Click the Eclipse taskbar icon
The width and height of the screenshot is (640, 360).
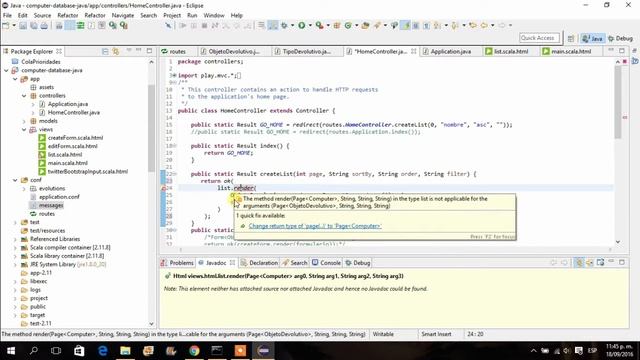pyautogui.click(x=264, y=351)
